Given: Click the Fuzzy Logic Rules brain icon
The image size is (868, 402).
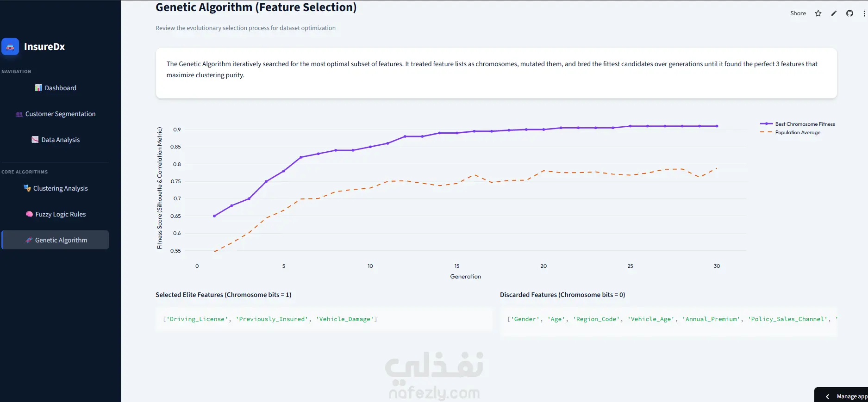Looking at the screenshot, I should [29, 214].
